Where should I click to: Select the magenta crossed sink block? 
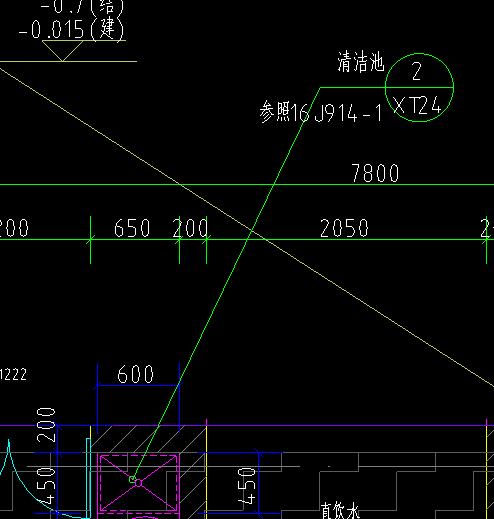point(138,483)
